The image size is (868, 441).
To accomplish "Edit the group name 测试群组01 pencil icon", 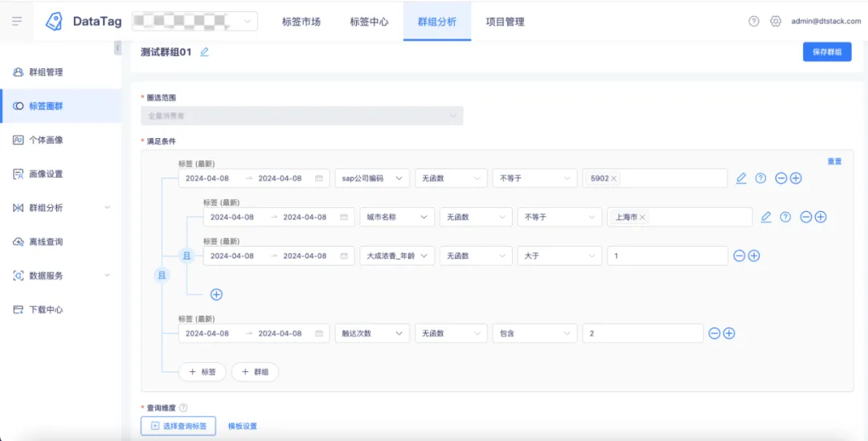I will (204, 52).
